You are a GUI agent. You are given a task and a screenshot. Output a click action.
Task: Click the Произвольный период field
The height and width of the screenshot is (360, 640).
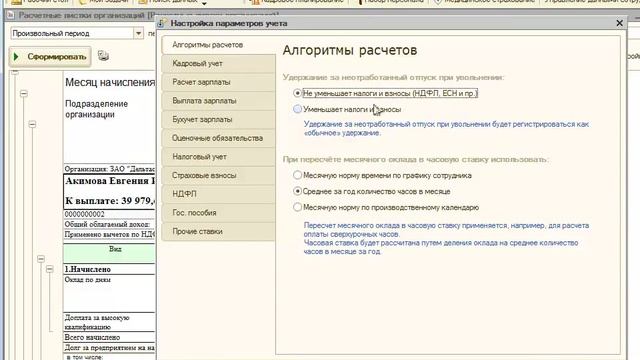tap(72, 33)
